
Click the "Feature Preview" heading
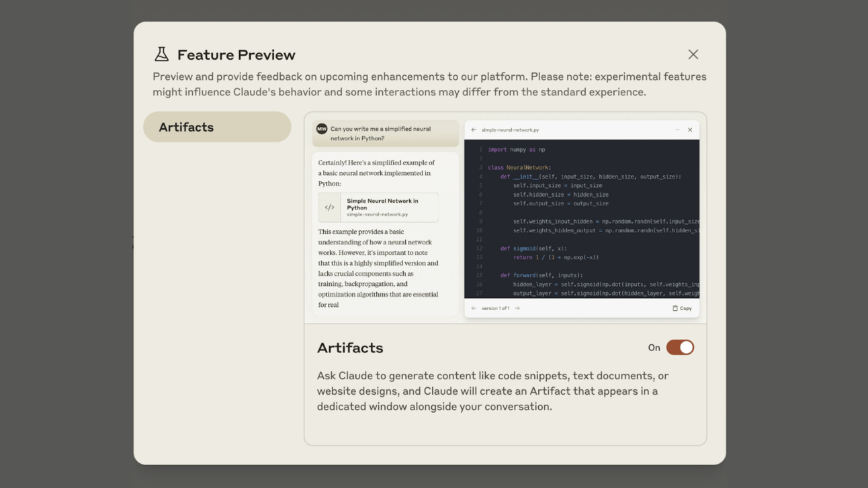point(236,54)
